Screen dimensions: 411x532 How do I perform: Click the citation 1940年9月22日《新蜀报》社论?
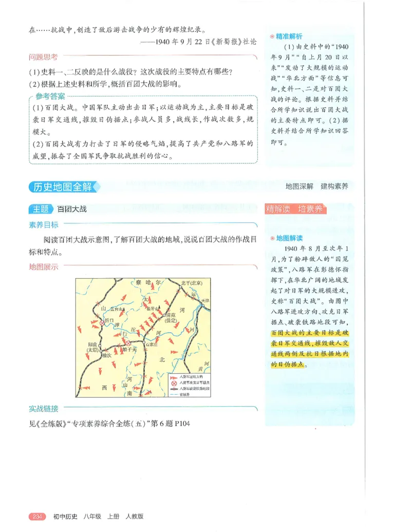click(x=198, y=42)
